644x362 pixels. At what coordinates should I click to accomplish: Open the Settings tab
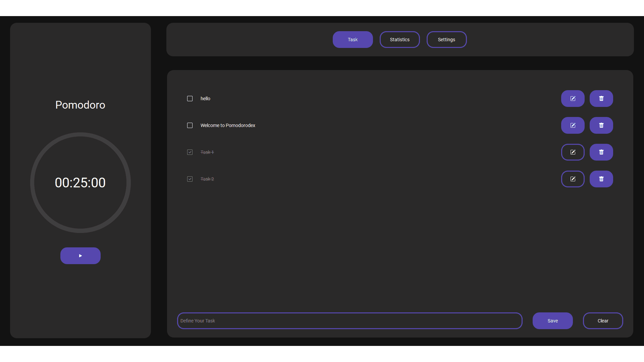[446, 40]
